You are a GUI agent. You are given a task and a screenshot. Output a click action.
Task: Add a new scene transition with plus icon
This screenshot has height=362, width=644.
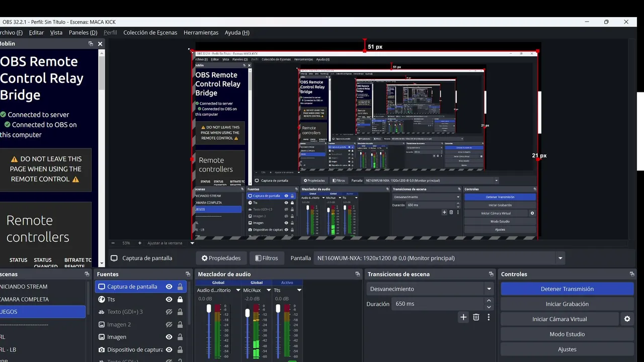(x=463, y=317)
